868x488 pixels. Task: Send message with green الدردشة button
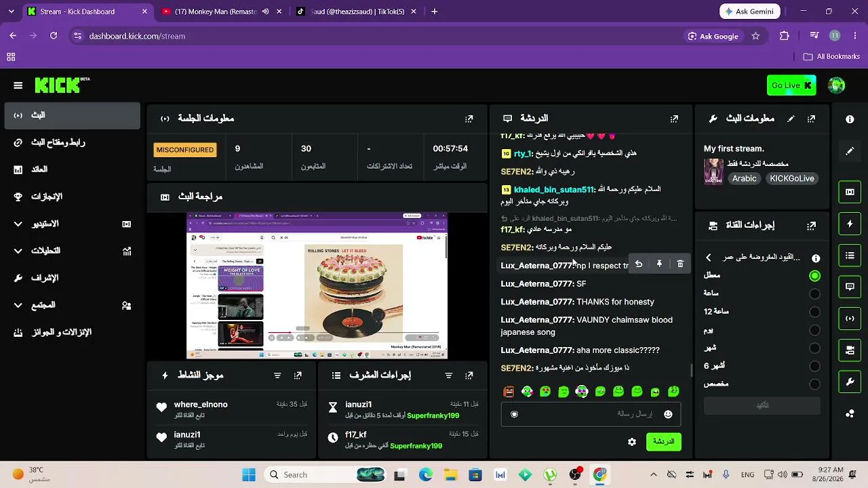pos(663,442)
